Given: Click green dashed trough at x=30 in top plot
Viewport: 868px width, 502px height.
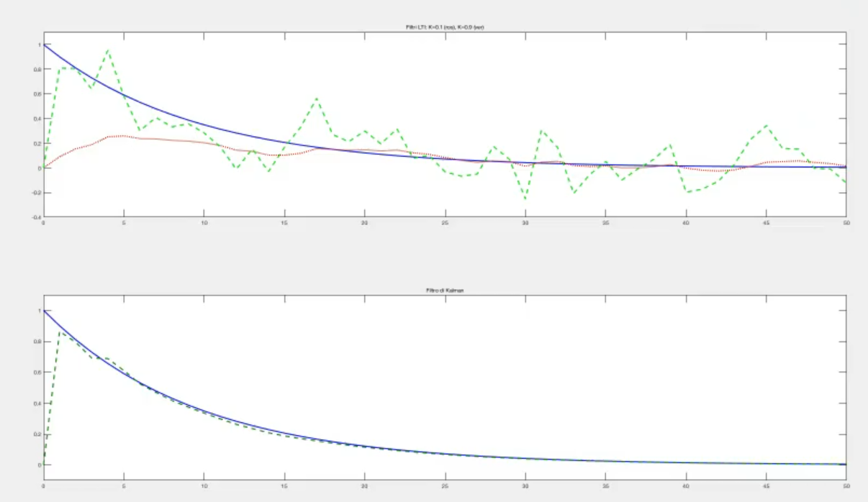Looking at the screenshot, I should (525, 198).
